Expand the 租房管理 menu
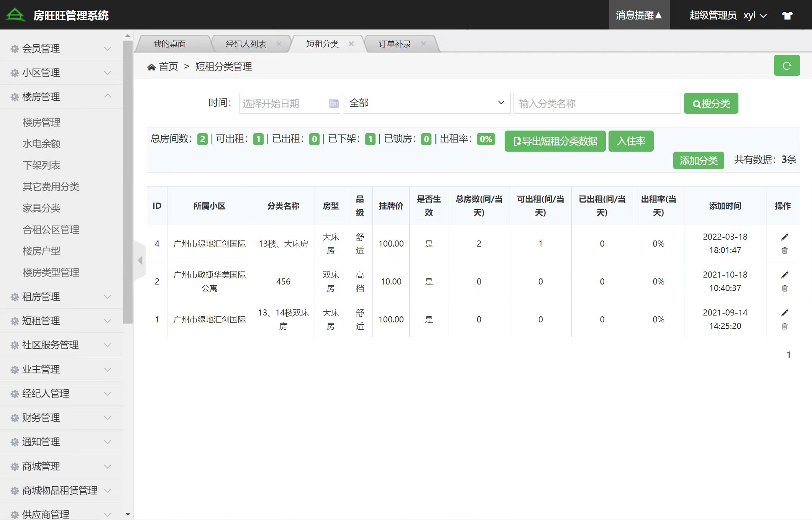Viewport: 812px width, 520px height. (x=61, y=297)
